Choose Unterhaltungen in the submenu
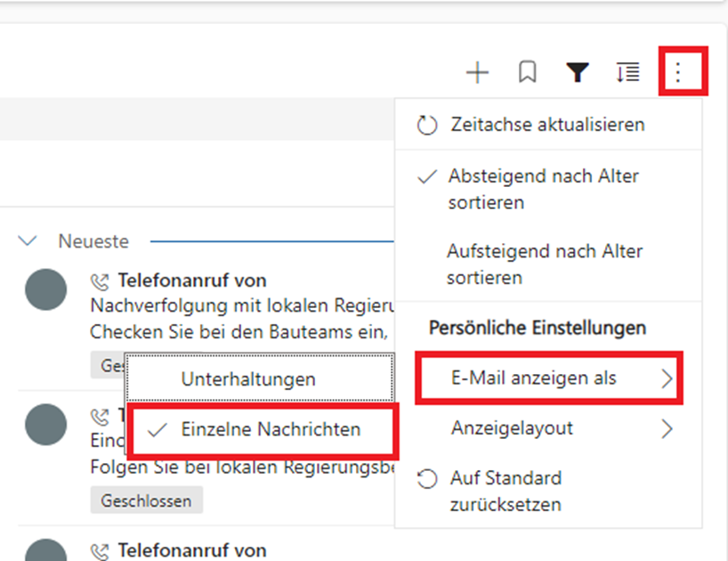This screenshot has width=728, height=561. (x=248, y=379)
